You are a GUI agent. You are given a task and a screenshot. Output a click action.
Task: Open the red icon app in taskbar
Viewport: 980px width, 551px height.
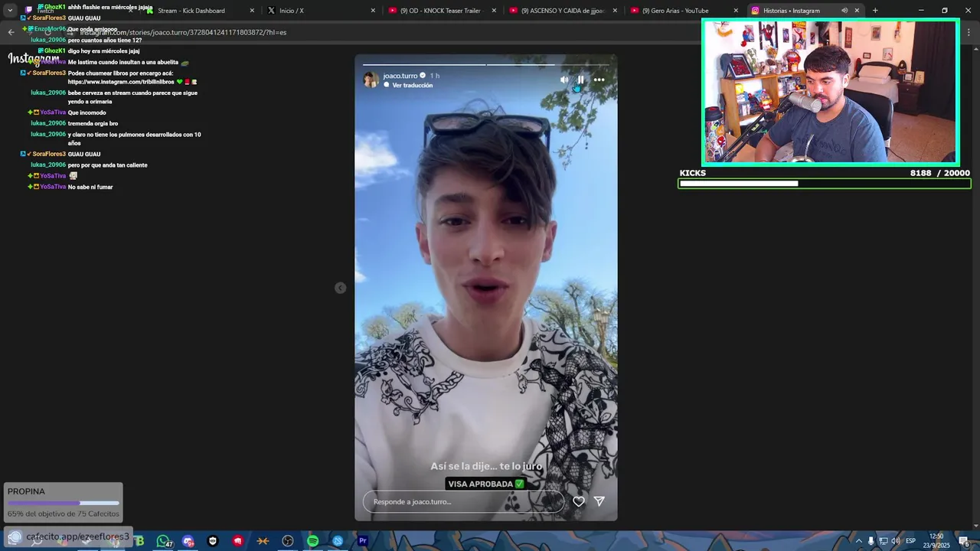click(x=238, y=541)
